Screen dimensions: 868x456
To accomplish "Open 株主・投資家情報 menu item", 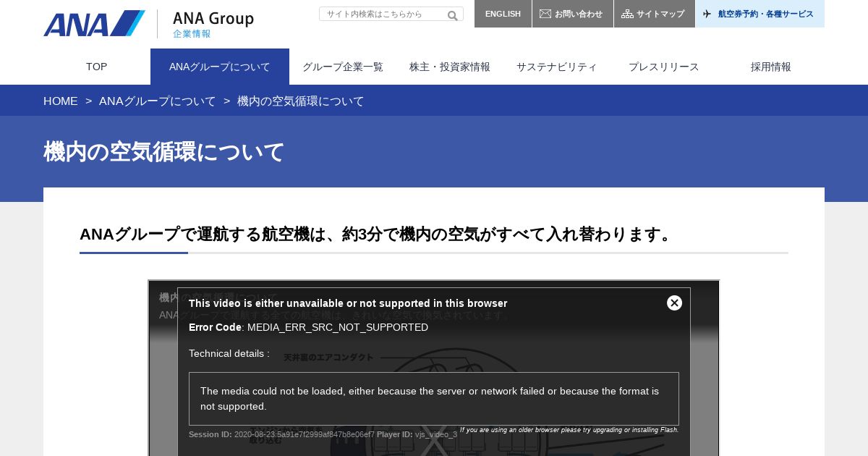I will (x=450, y=67).
